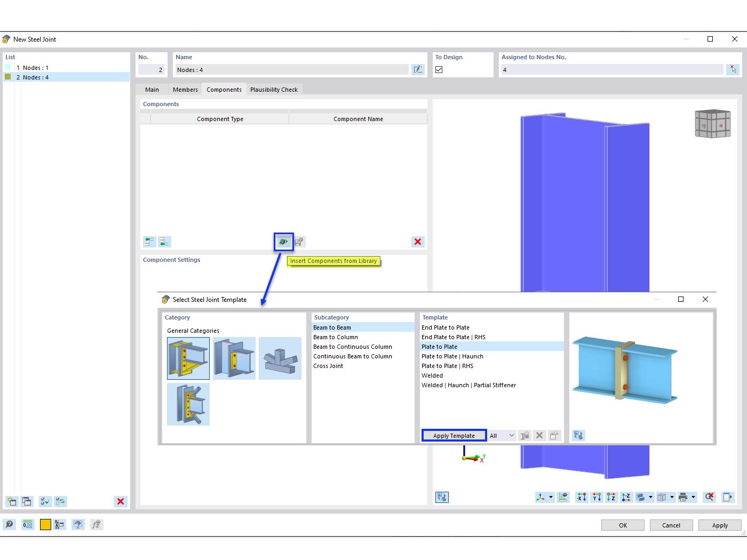
Task: Open the help question mark icon
Action: point(9,525)
